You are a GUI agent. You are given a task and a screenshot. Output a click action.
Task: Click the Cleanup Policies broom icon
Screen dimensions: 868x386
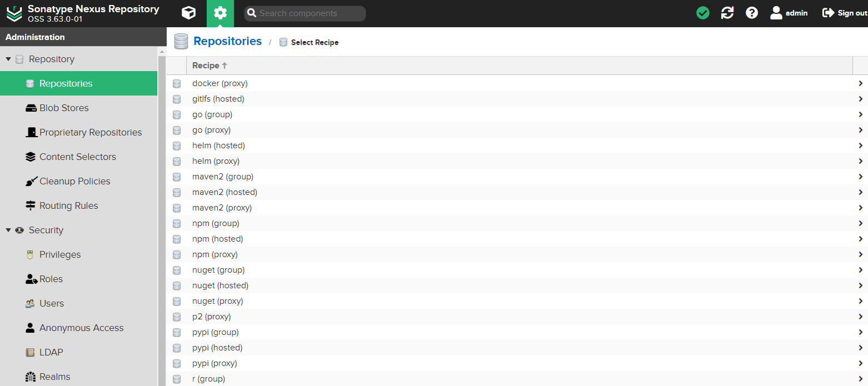[x=31, y=181]
